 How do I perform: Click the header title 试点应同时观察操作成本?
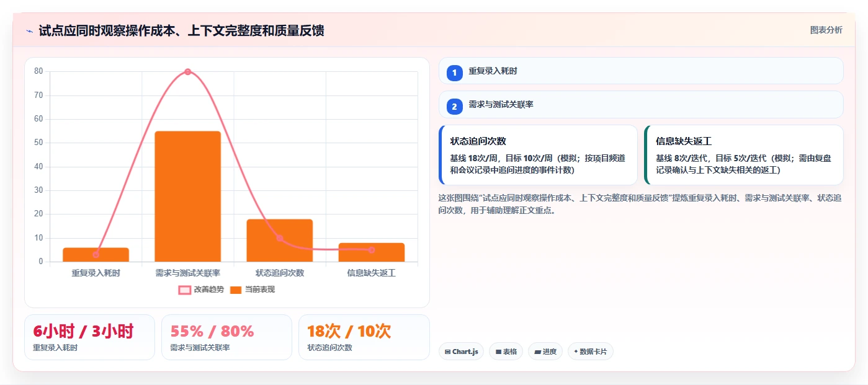coord(181,31)
